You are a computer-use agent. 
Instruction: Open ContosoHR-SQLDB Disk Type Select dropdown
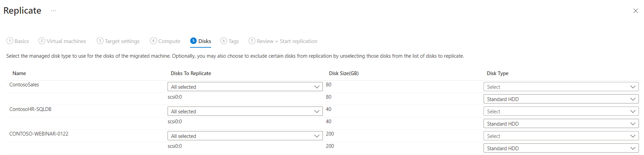pos(561,111)
